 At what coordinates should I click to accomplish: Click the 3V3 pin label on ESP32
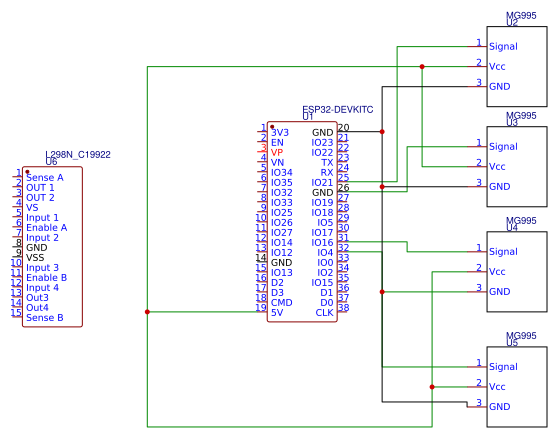[x=280, y=133]
